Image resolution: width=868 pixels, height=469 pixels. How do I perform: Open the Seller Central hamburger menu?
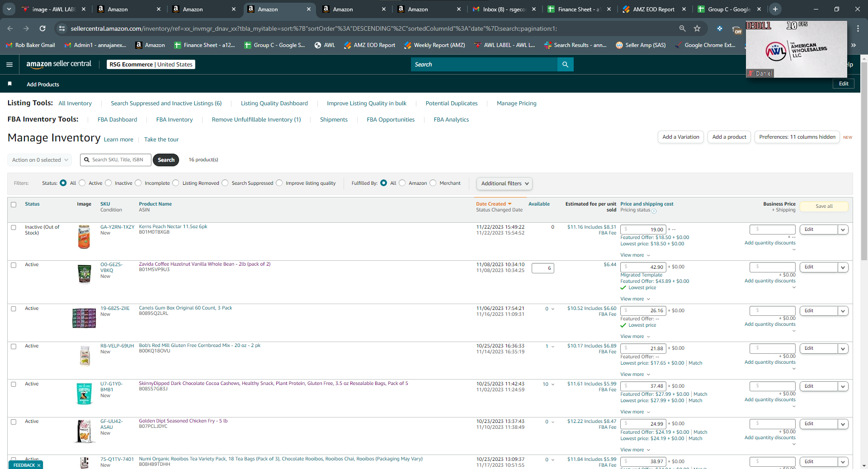pos(9,65)
